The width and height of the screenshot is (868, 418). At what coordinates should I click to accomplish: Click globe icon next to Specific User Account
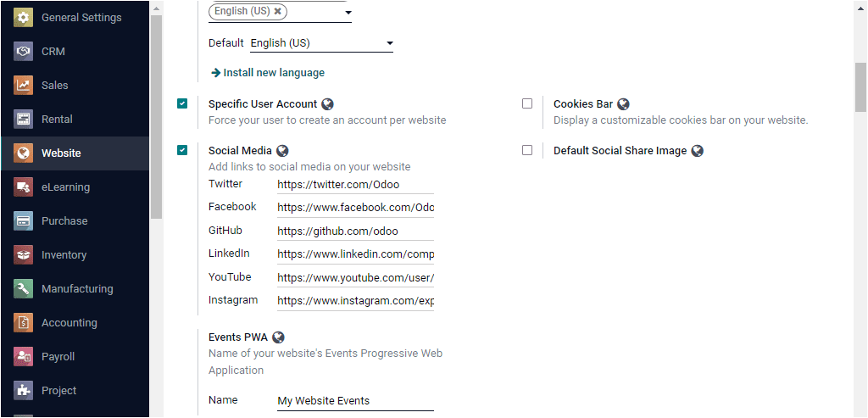(328, 104)
